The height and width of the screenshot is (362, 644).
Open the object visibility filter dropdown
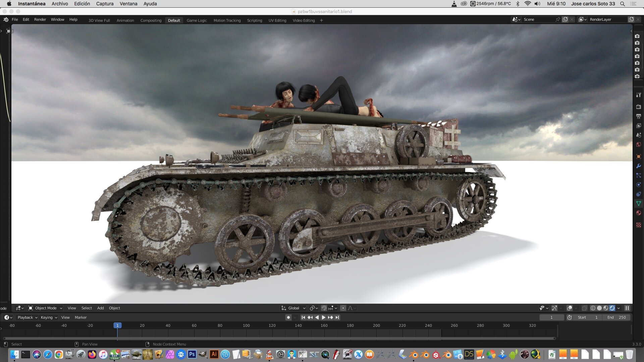544,308
